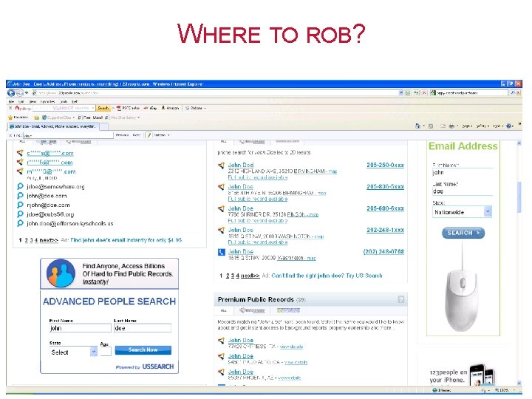Screen dimensions: 532x399
Task: Open the (202) 248-0788 phone link
Action: (x=383, y=251)
